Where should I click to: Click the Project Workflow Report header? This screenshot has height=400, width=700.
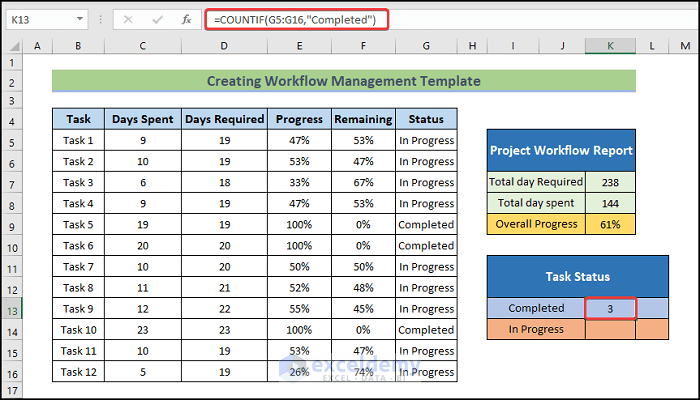561,150
